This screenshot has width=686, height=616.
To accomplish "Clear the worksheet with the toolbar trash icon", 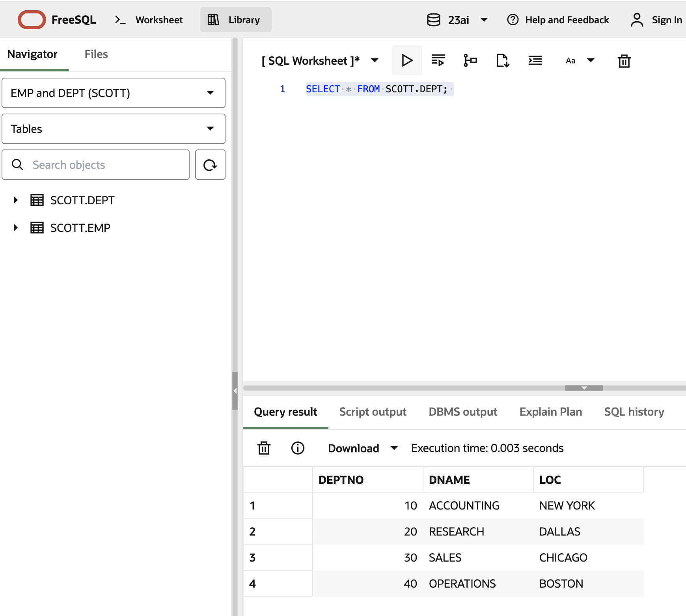I will (x=624, y=61).
